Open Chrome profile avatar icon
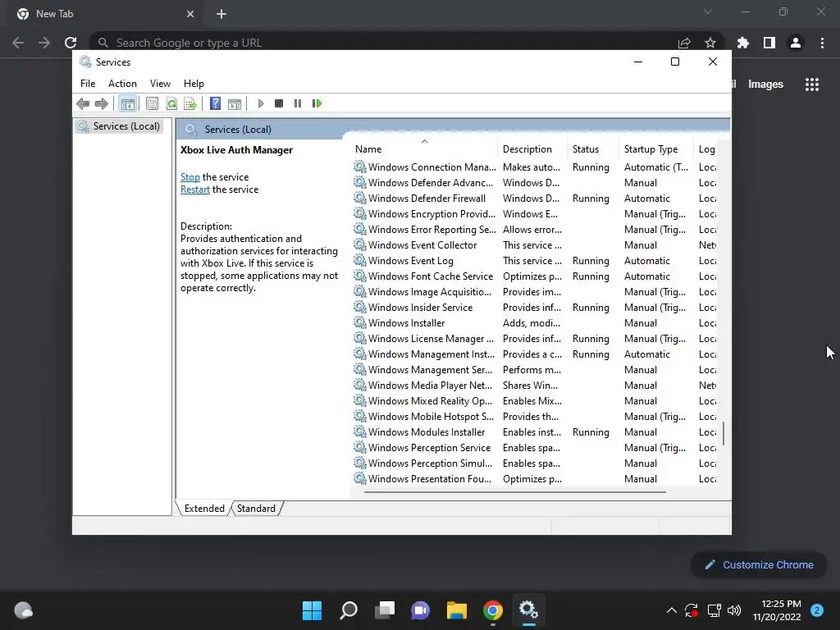 796,43
